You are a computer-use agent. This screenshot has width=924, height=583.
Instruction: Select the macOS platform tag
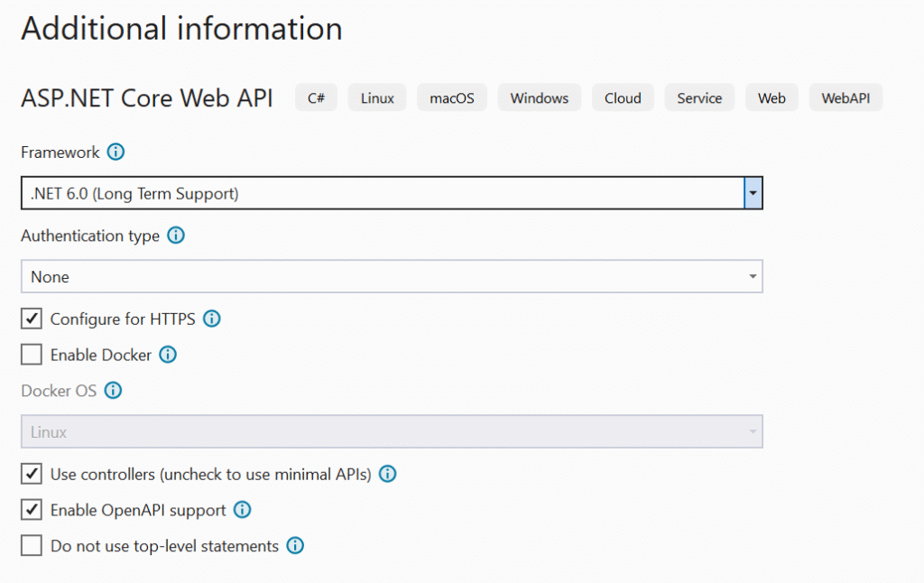(x=451, y=98)
